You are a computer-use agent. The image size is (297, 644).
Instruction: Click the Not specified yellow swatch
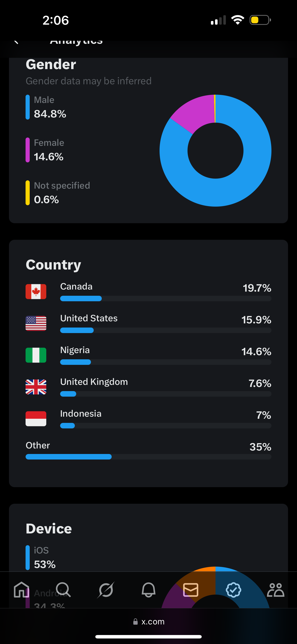pyautogui.click(x=27, y=193)
